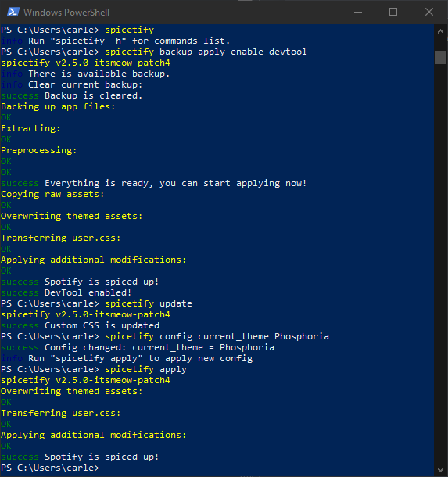Click the 'Run "spicetify -h" for commands list.' line

[x=129, y=41]
